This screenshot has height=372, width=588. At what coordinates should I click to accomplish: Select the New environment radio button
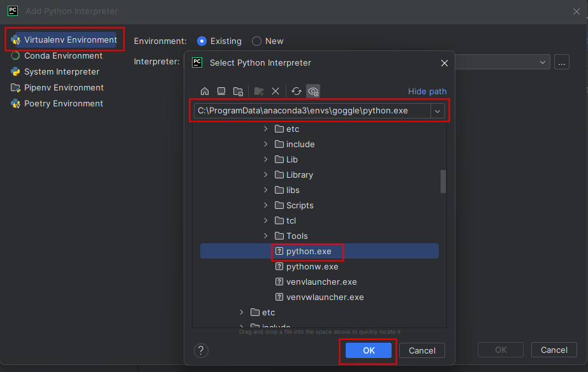[256, 41]
